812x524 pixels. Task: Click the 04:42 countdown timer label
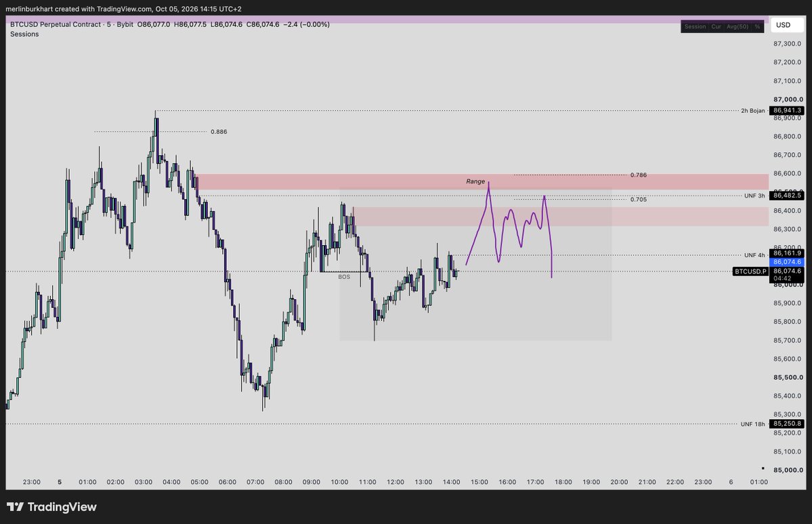(782, 278)
